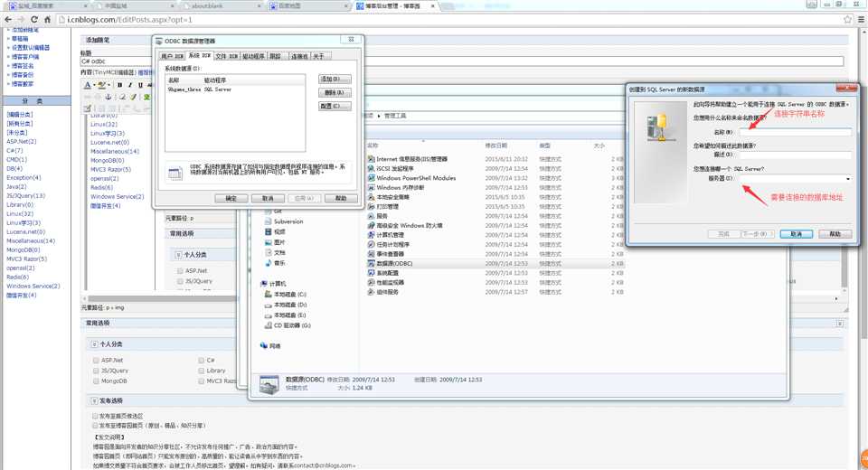
Task: Tick the Library category checkbox
Action: [x=202, y=371]
